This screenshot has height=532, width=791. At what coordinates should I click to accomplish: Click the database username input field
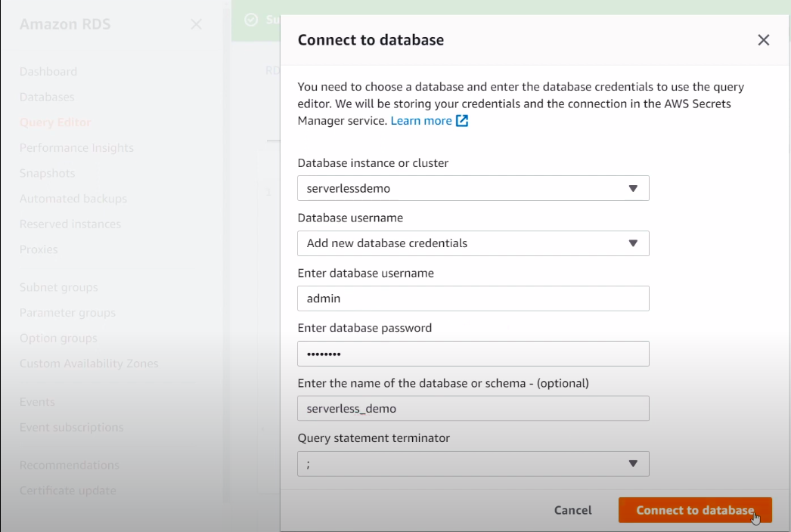473,298
